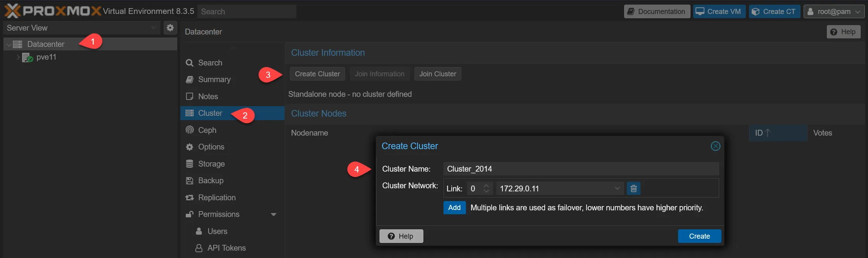Open the API Tokens page
868x258 pixels.
click(x=226, y=248)
